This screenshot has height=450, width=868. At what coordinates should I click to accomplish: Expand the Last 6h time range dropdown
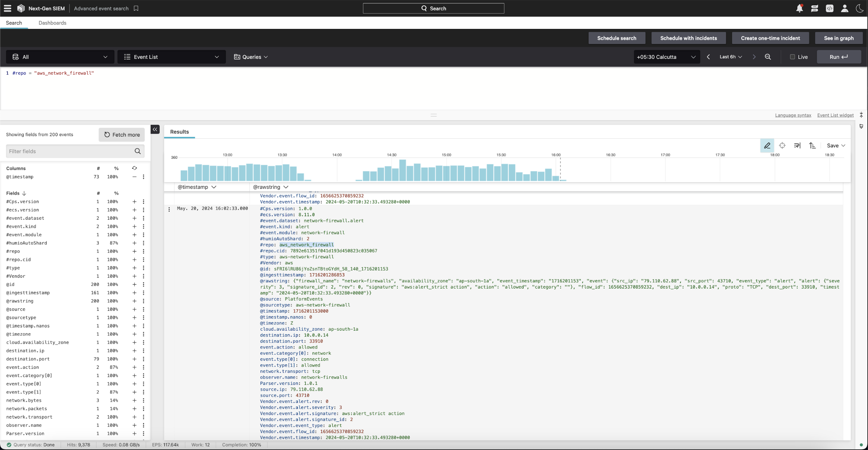click(x=731, y=57)
